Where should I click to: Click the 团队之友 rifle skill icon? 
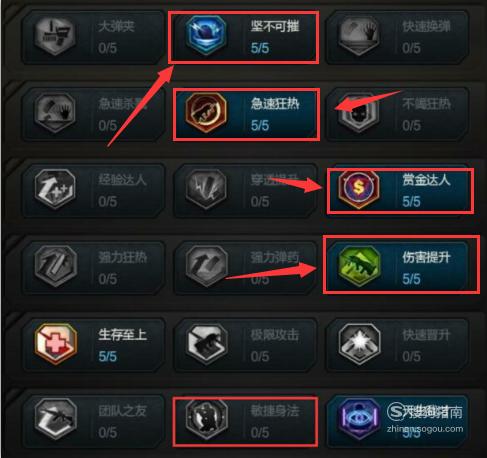[x=56, y=420]
